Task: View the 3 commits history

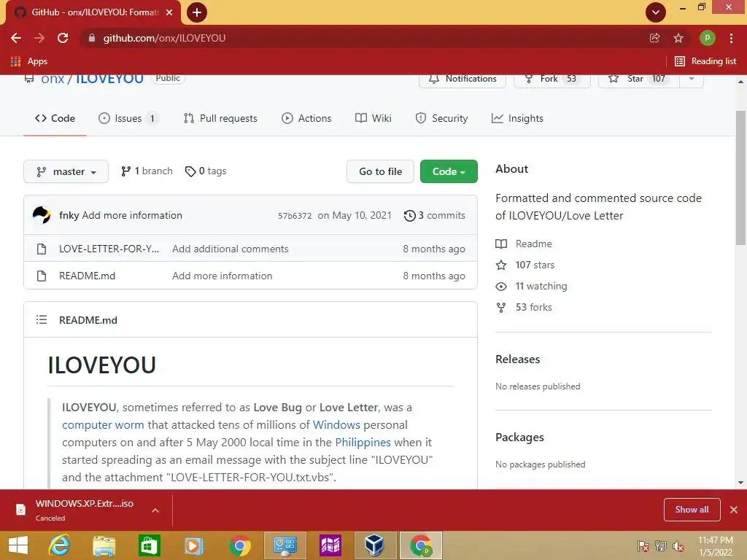Action: [x=435, y=215]
